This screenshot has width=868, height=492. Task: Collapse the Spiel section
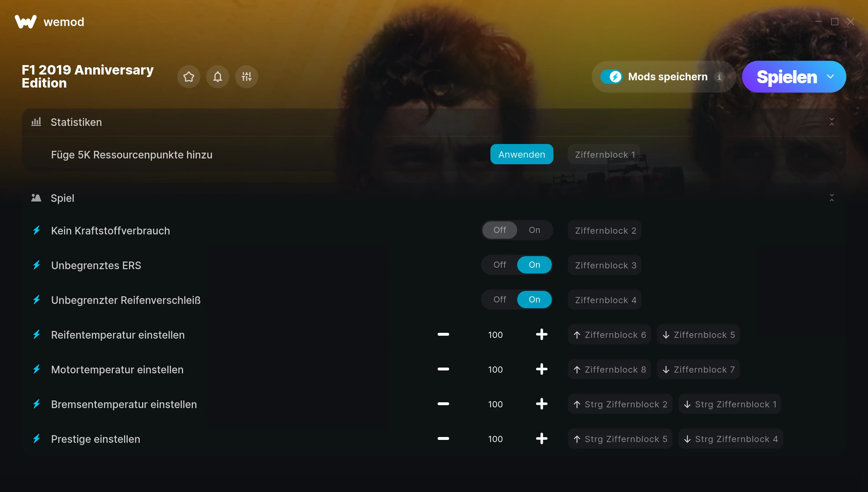point(831,198)
